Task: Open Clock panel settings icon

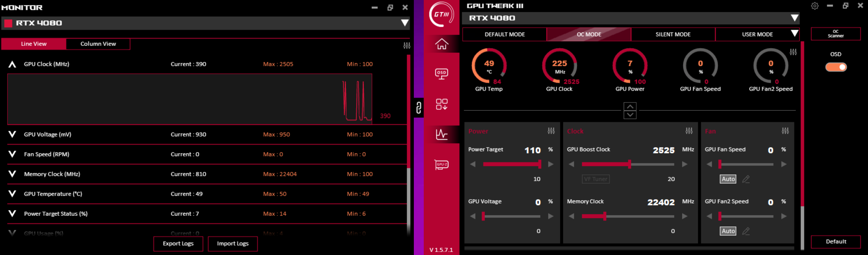Action: coord(689,131)
